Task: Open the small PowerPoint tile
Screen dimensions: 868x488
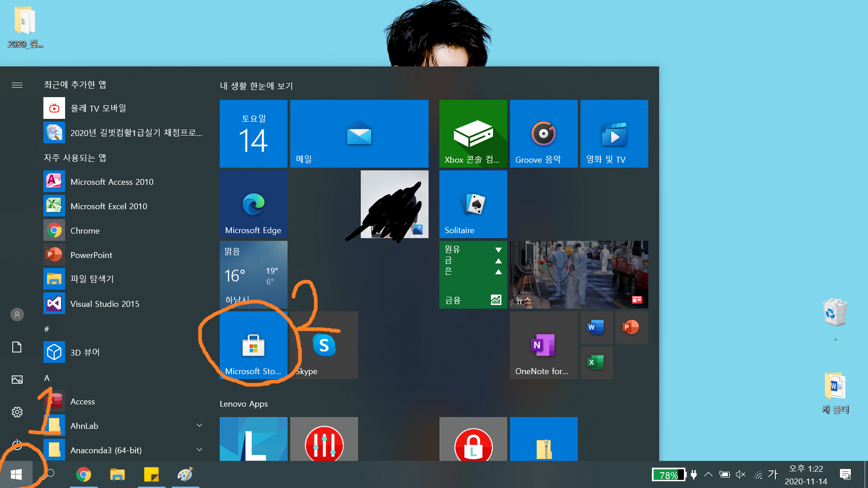Action: [x=632, y=328]
